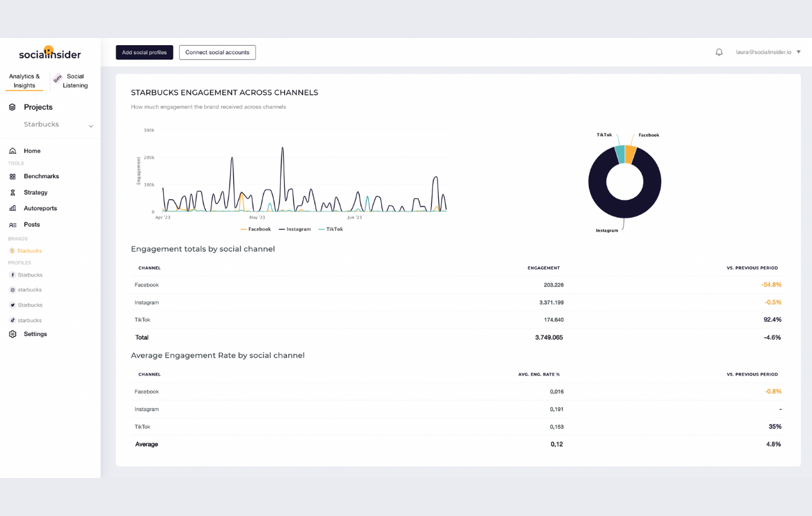Click Add social profiles button

tap(144, 52)
